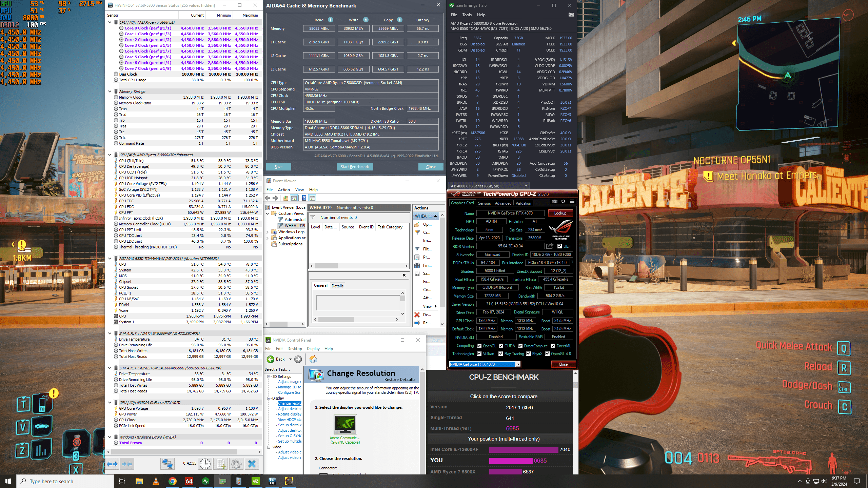
Task: Open ZenTimings Tools menu
Action: (467, 15)
